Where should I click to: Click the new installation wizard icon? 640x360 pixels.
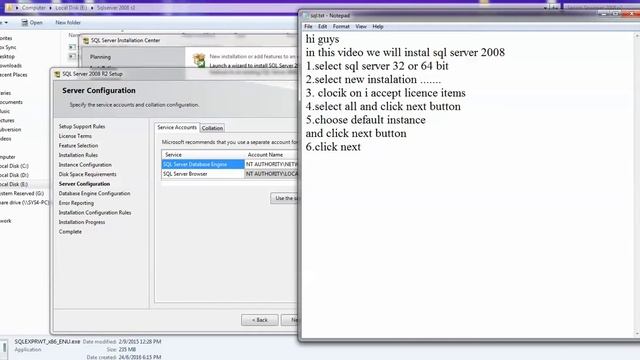(x=199, y=60)
